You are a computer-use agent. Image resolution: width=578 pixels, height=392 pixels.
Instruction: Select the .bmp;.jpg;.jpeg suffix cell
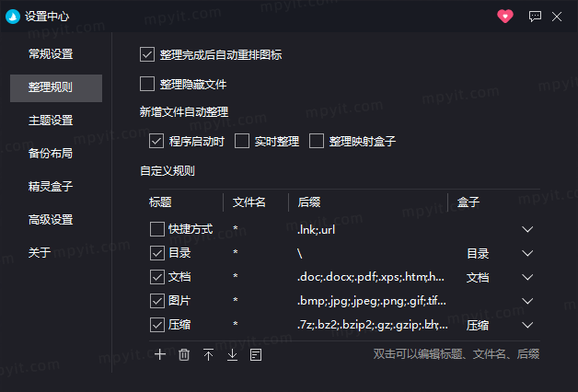372,302
